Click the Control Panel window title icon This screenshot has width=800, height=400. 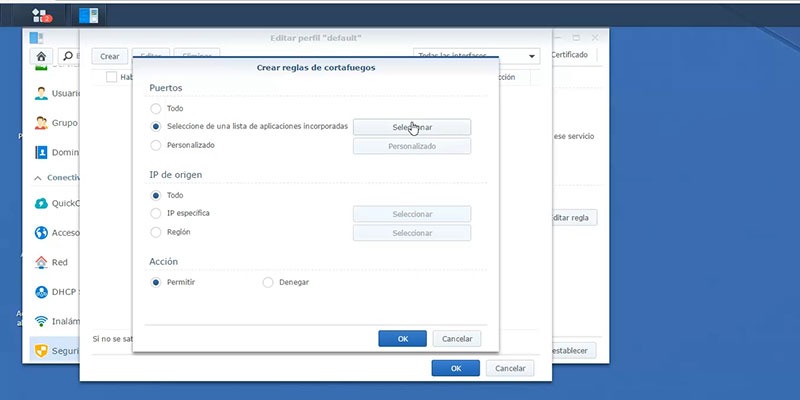tap(36, 38)
